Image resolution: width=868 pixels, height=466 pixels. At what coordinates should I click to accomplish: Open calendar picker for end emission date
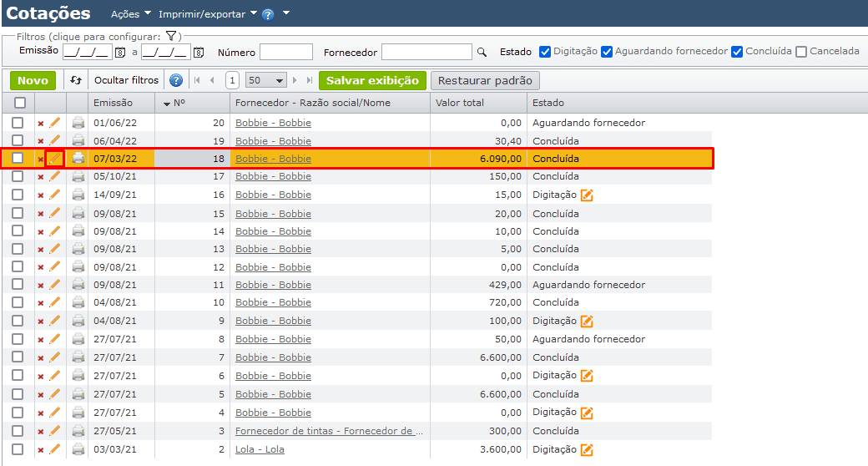pyautogui.click(x=199, y=53)
